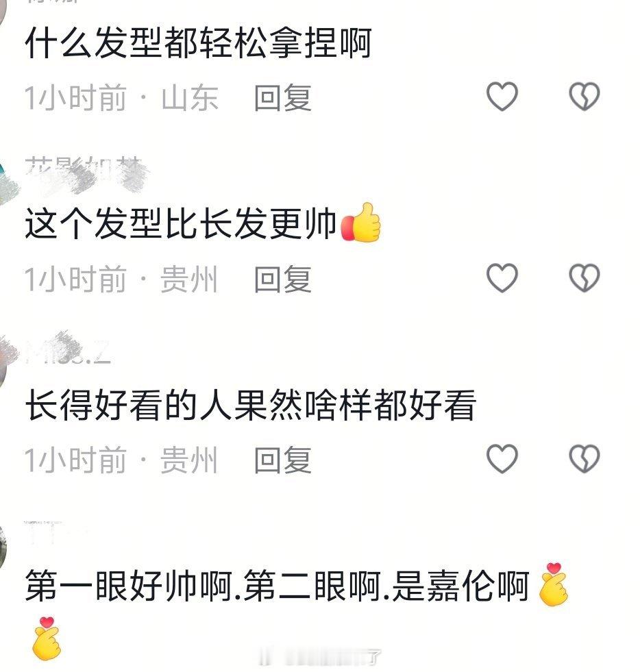The height and width of the screenshot is (672, 640).
Task: Dislike the comment '这个发型比长发更帅'
Action: coord(584,277)
